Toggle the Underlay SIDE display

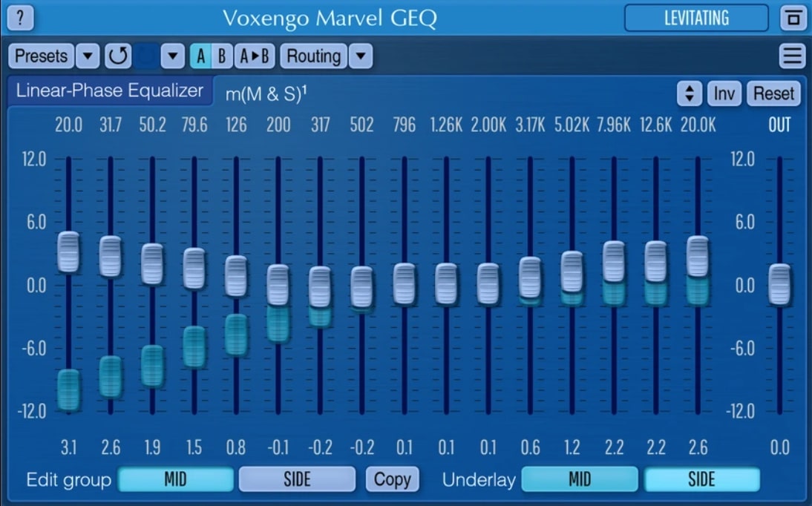(x=701, y=479)
